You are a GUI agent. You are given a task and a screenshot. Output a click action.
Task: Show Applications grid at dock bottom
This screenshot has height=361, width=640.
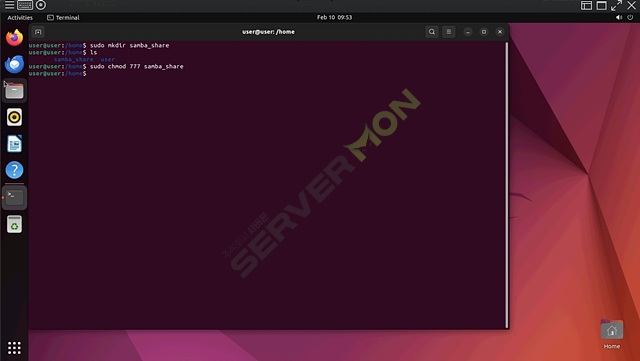click(14, 348)
